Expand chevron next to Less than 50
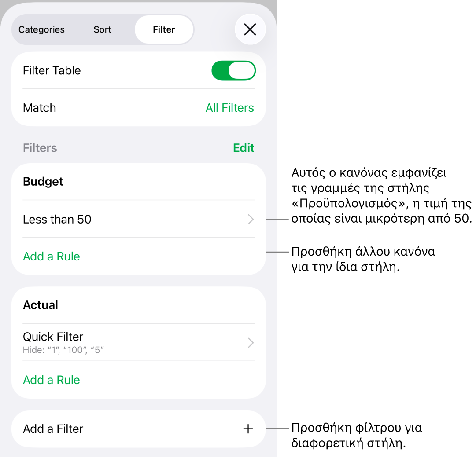This screenshot has width=476, height=458. click(x=251, y=219)
